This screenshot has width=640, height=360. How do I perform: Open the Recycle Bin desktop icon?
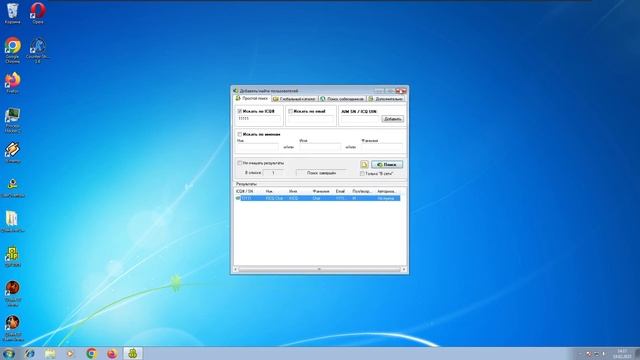tap(12, 13)
